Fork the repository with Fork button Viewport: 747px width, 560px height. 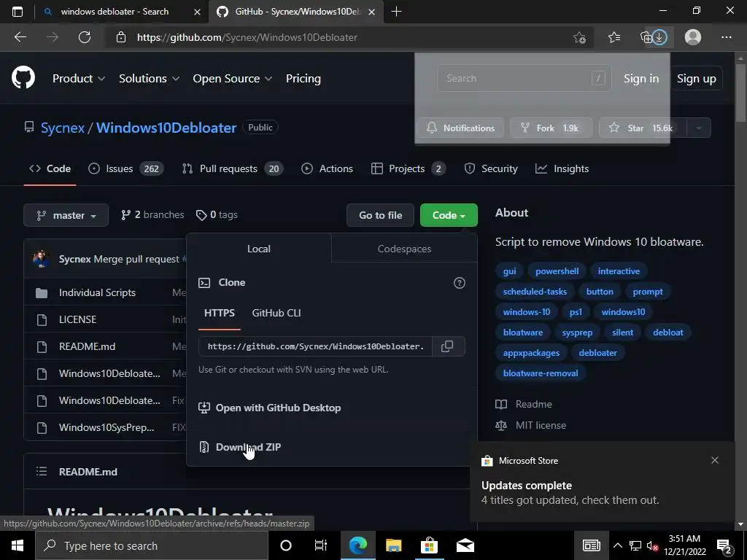551,128
